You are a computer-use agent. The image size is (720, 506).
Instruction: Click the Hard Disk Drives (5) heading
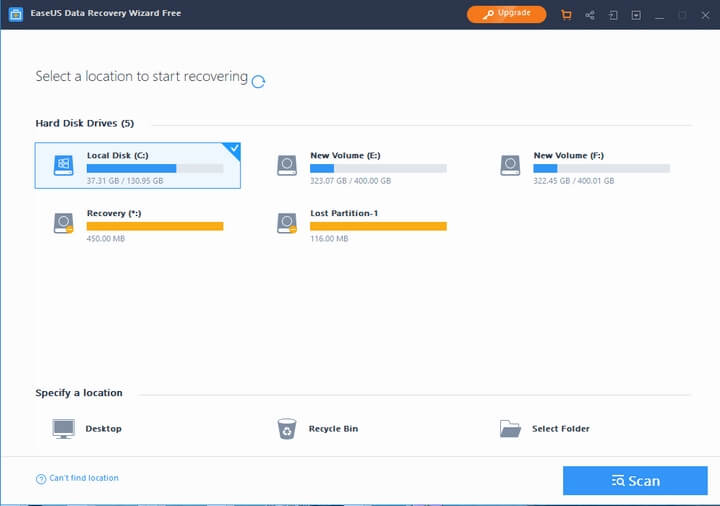pos(84,124)
